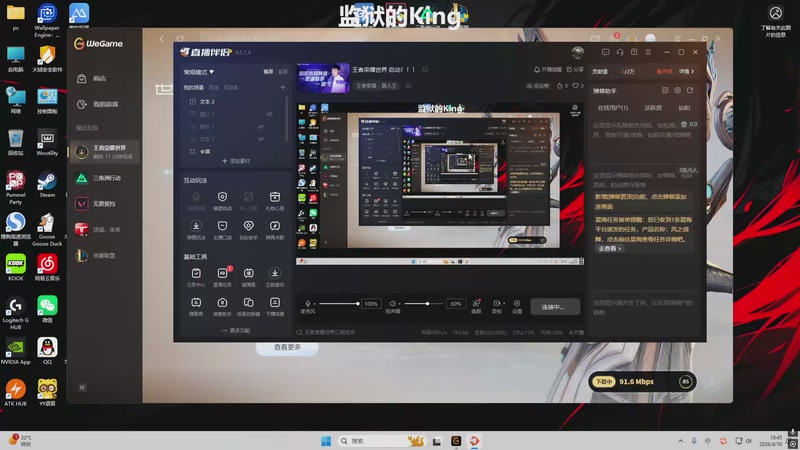This screenshot has height=450, width=800.
Task: Select 王者荣耀世界 in WeGame sidebar
Action: (x=105, y=152)
